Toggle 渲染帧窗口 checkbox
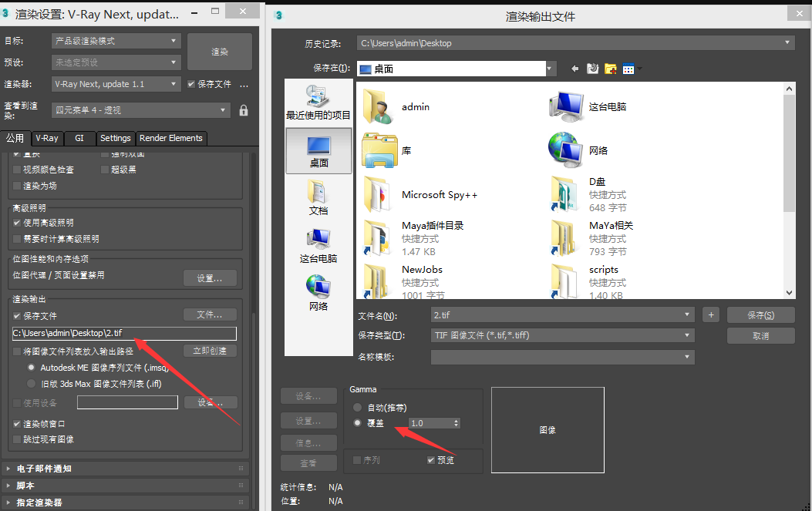The width and height of the screenshot is (812, 511). pyautogui.click(x=16, y=424)
